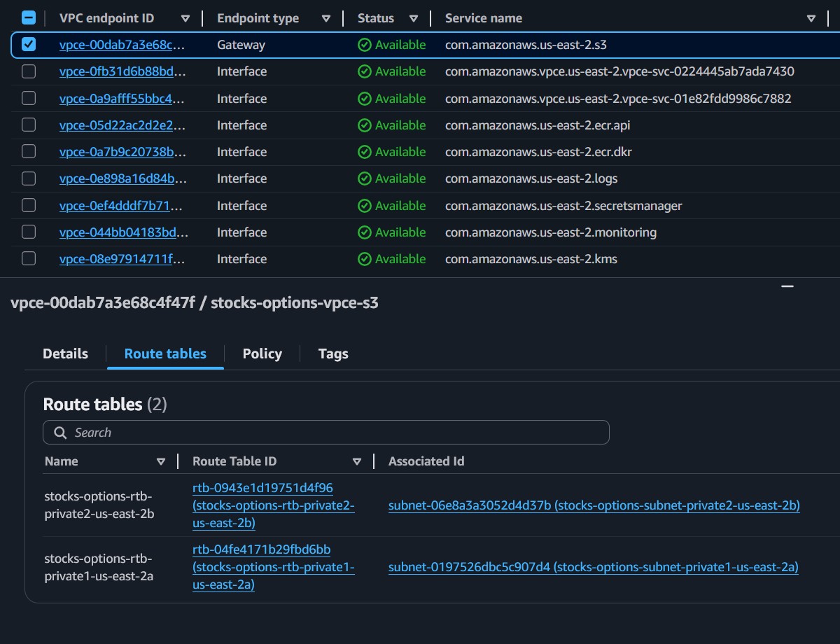Screen dimensions: 840x644
Task: Open the Status column filter dropdown
Action: 414,18
